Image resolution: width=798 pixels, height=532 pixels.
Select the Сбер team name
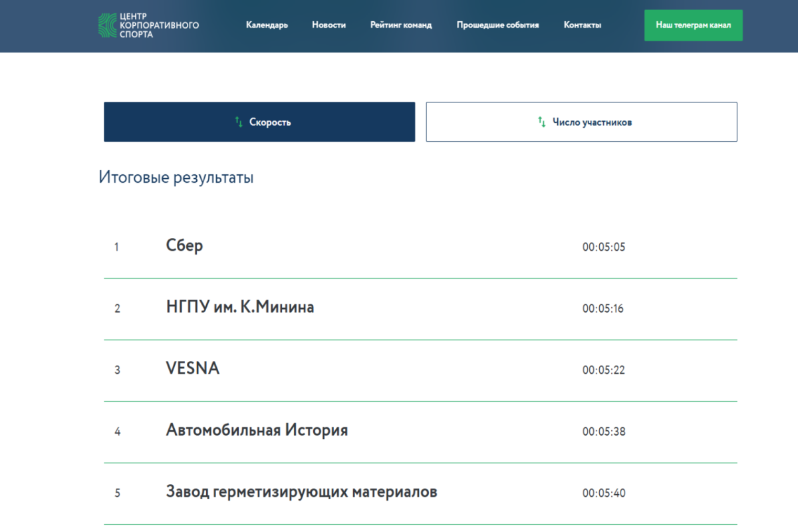(x=184, y=245)
